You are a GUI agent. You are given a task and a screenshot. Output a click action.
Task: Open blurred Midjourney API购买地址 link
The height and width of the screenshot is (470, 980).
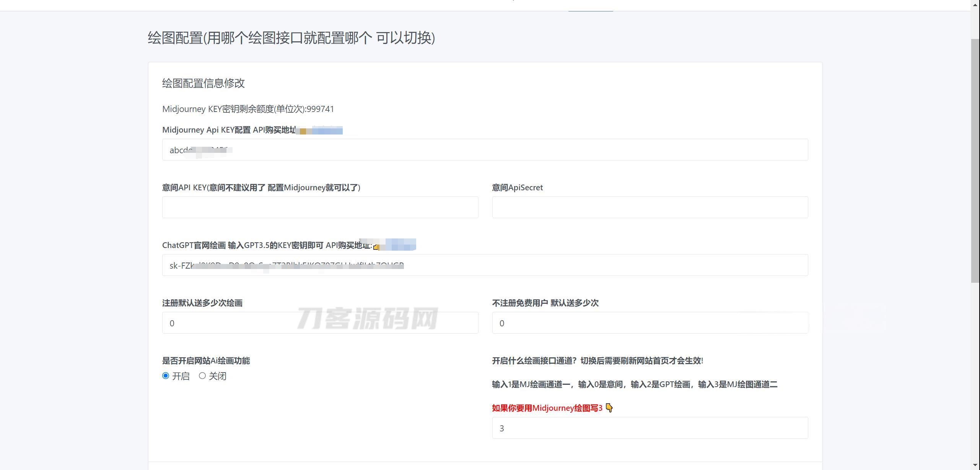(320, 130)
